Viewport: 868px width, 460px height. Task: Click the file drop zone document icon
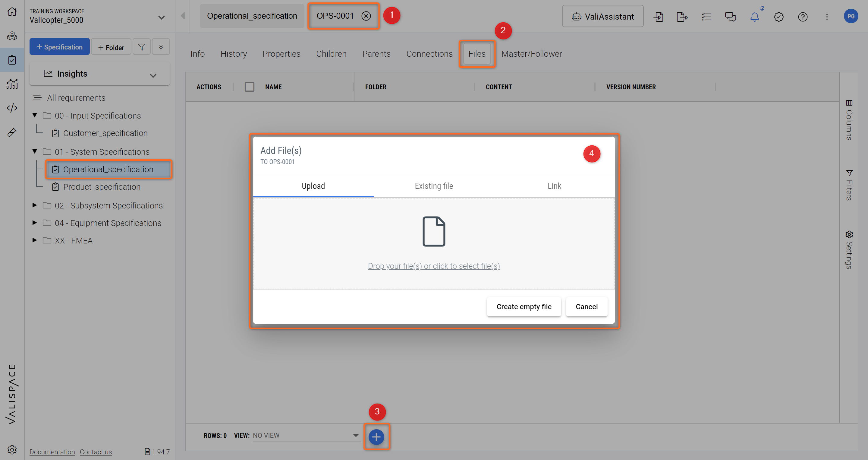click(x=434, y=231)
